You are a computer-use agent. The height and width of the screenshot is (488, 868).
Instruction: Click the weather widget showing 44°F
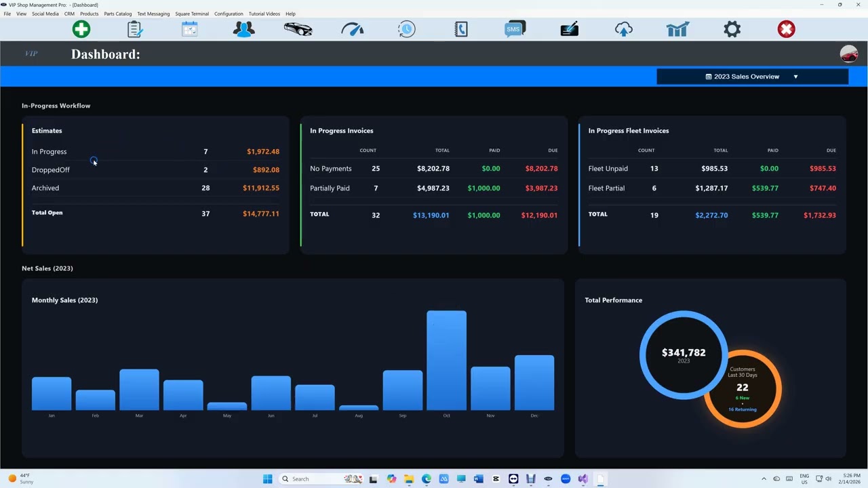tap(20, 479)
